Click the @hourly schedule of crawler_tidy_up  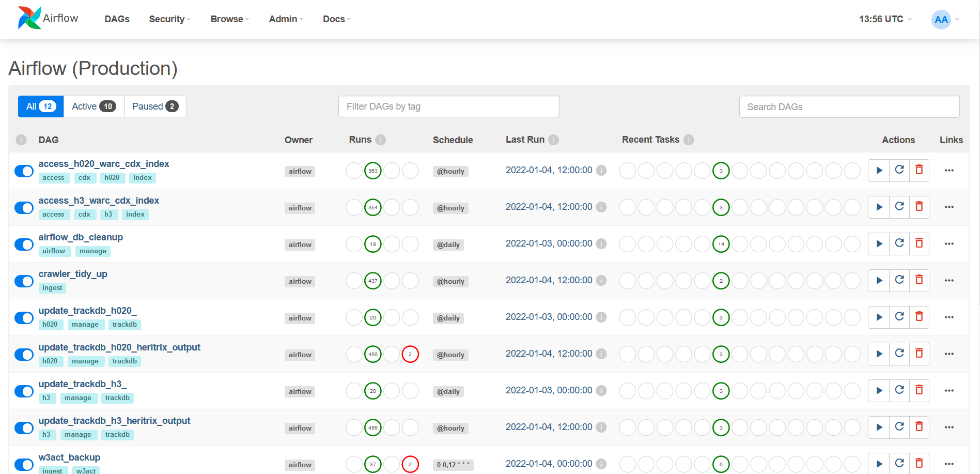[450, 282]
